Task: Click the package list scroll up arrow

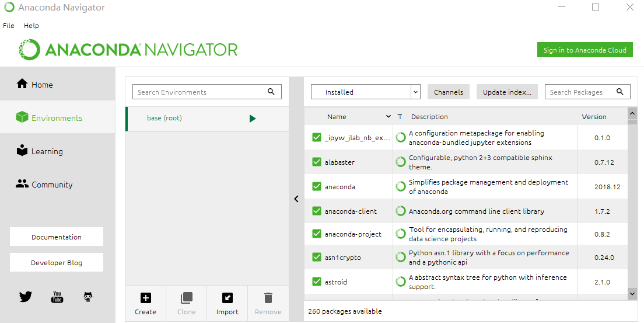Action: click(632, 113)
